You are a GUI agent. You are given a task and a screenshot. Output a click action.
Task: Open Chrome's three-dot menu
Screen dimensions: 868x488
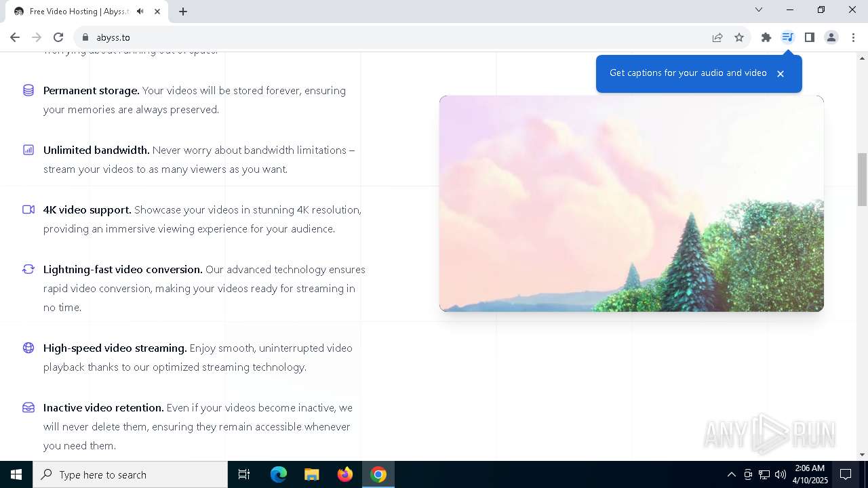[853, 37]
